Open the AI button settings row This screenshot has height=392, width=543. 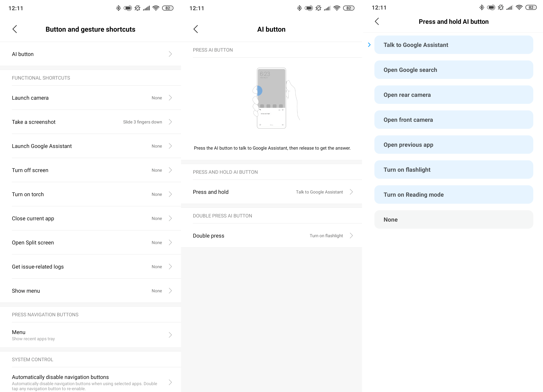point(90,54)
